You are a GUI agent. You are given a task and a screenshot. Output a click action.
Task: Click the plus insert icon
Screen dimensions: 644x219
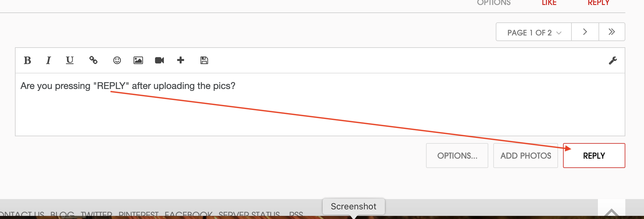181,60
